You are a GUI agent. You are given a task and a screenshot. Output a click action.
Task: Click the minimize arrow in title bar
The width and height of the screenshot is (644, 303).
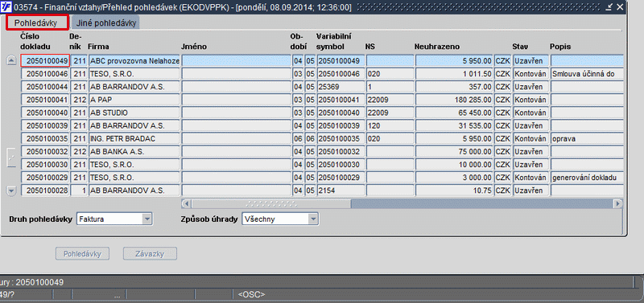610,7
